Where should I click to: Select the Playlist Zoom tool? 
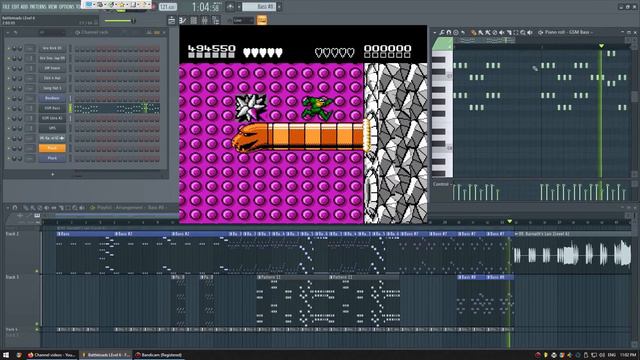click(75, 207)
